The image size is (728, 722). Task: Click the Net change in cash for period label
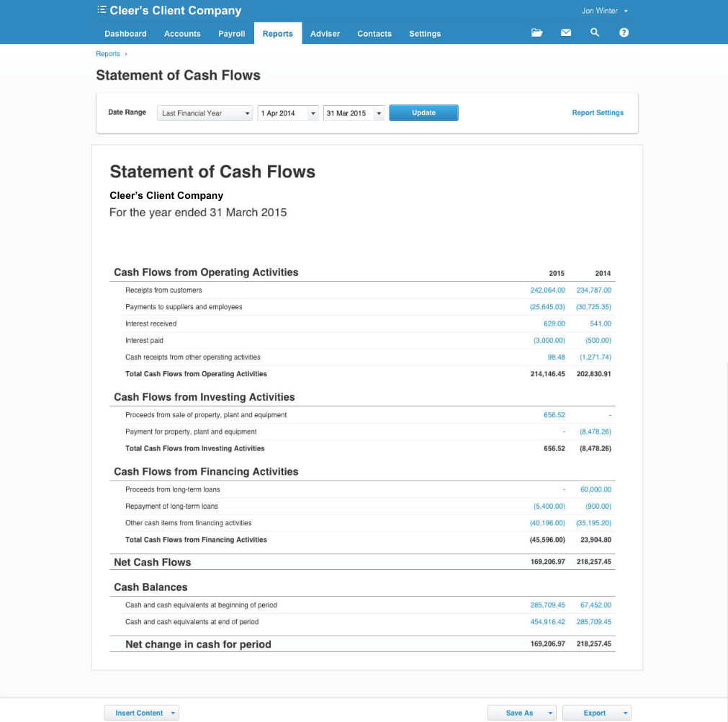click(198, 644)
